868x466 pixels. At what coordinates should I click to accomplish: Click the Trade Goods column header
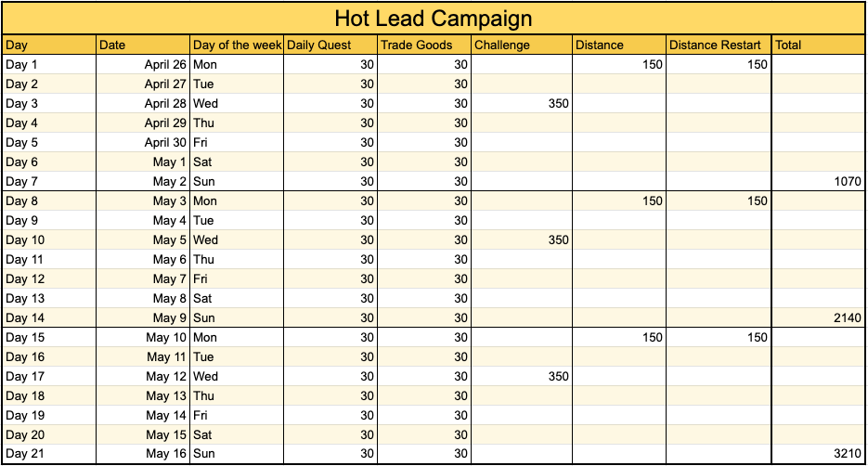click(x=424, y=45)
